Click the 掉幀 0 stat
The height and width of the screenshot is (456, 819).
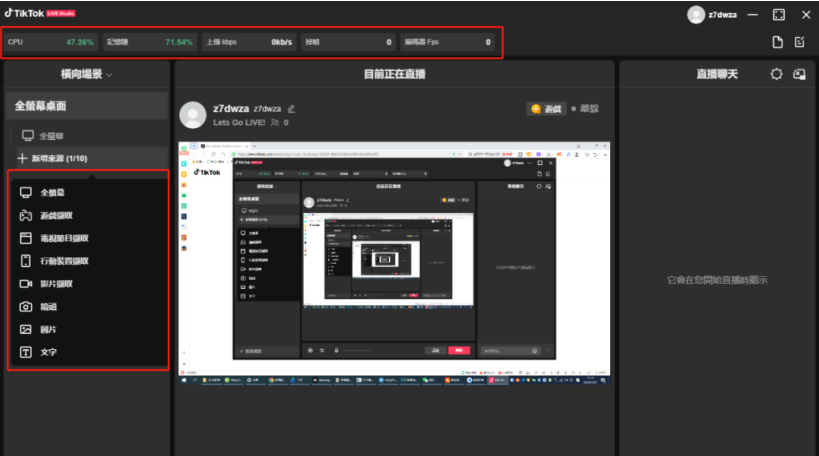coord(348,42)
